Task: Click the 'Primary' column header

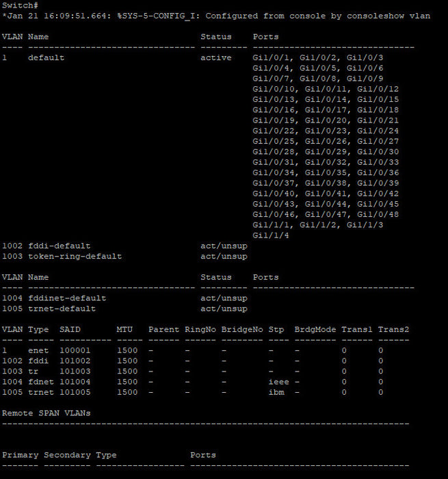Action: coord(20,455)
